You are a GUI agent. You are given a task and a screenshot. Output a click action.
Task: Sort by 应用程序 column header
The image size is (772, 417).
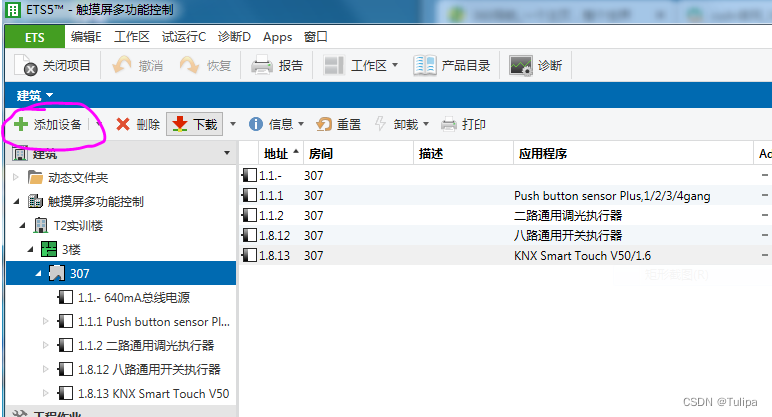pyautogui.click(x=633, y=154)
